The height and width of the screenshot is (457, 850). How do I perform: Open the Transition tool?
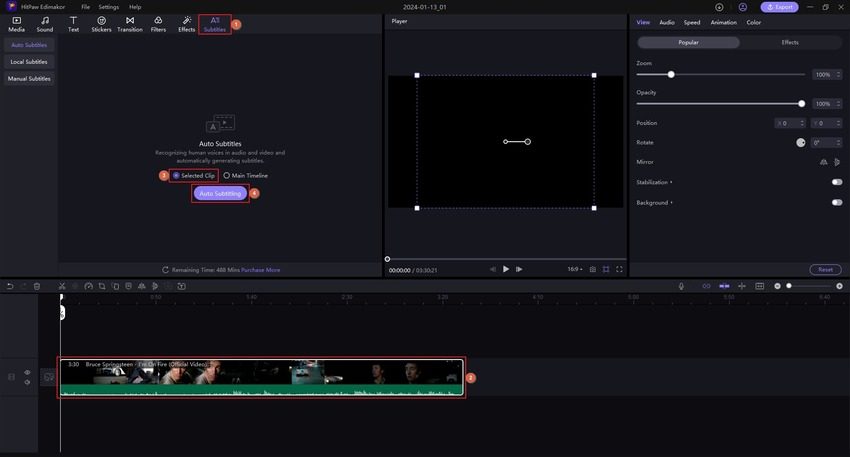(x=130, y=24)
